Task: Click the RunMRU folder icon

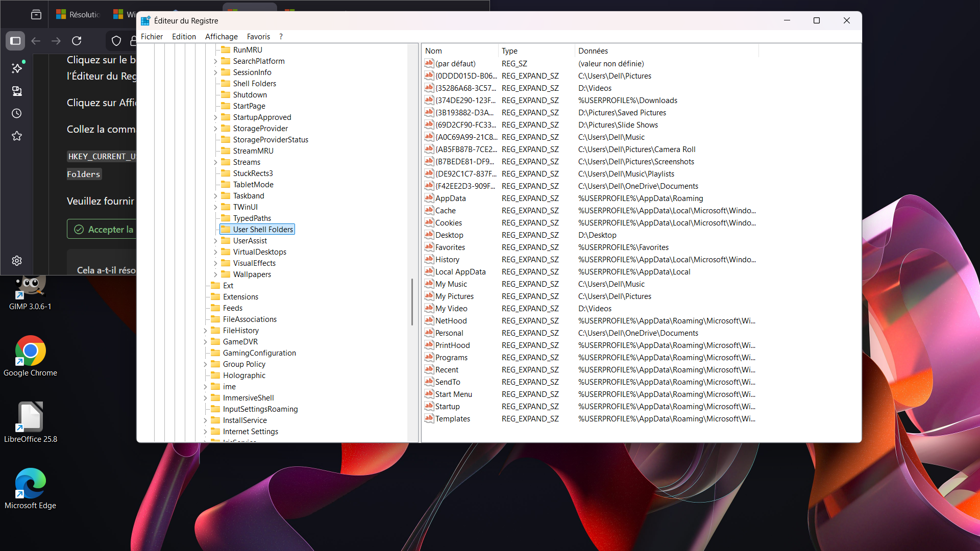Action: 226,49
